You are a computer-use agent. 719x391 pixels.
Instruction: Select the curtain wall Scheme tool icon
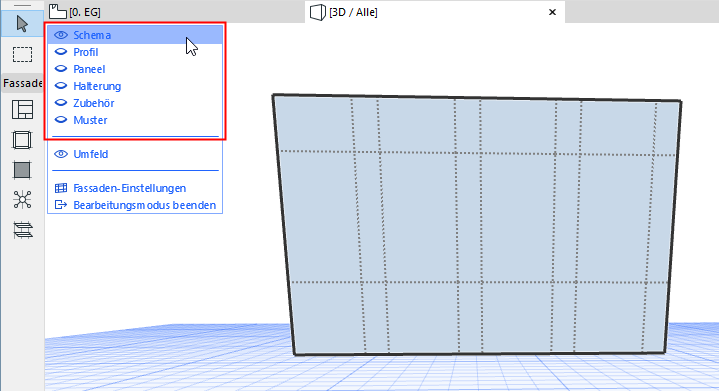[x=22, y=110]
